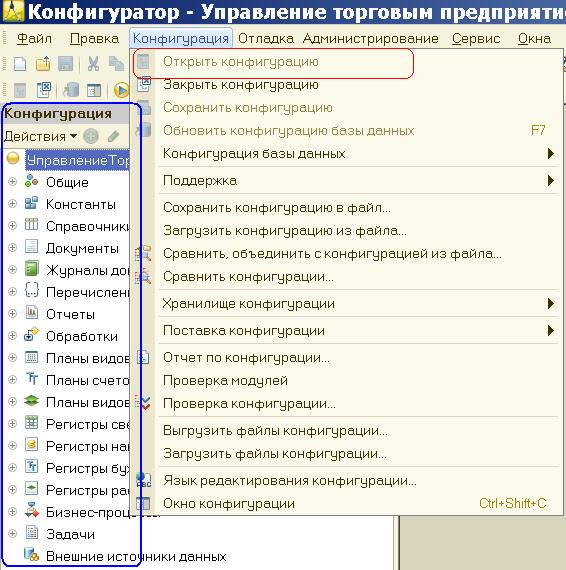Click the Open configuration toolbar icon
The image size is (566, 570).
[x=20, y=90]
